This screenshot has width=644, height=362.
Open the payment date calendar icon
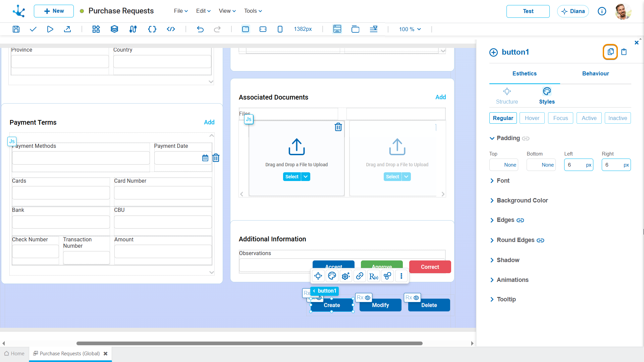(x=205, y=158)
